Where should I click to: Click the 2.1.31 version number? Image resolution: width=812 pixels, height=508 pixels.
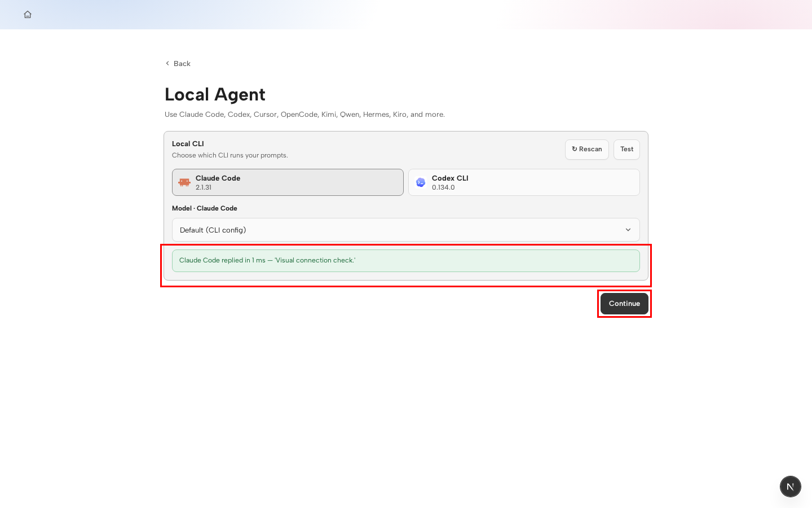pyautogui.click(x=204, y=187)
